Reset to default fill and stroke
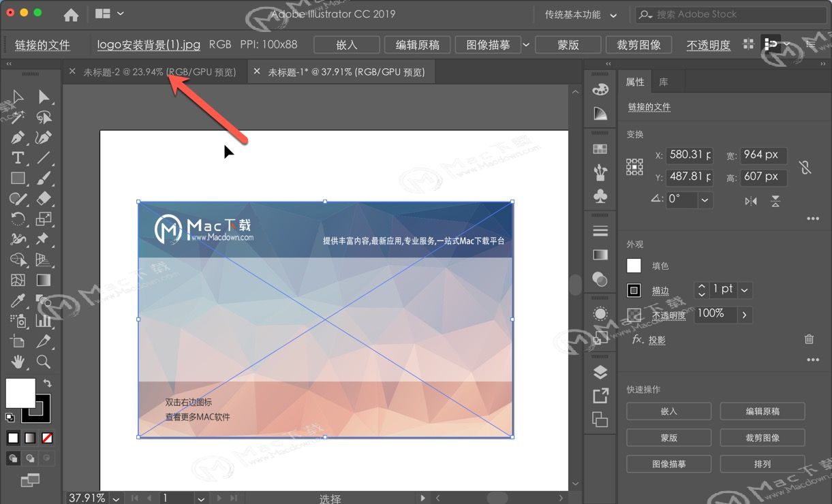Screen dimensions: 832x504 click(10, 418)
